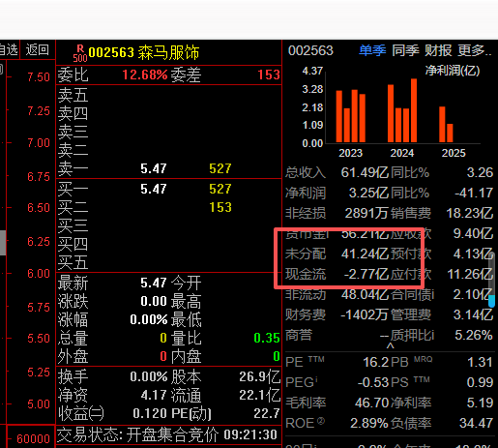
Task: Click the 财务费 value -1402万
Action: 365,314
